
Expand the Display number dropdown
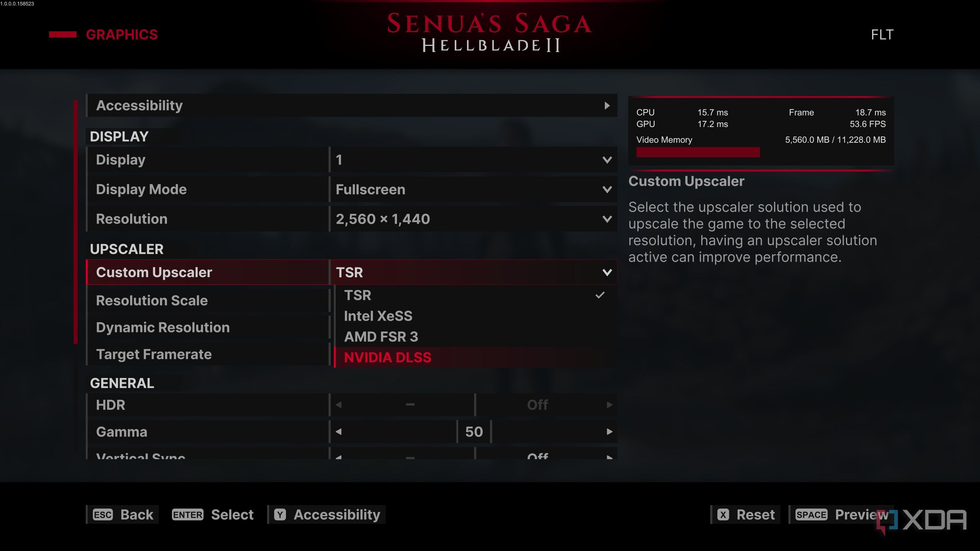tap(607, 160)
